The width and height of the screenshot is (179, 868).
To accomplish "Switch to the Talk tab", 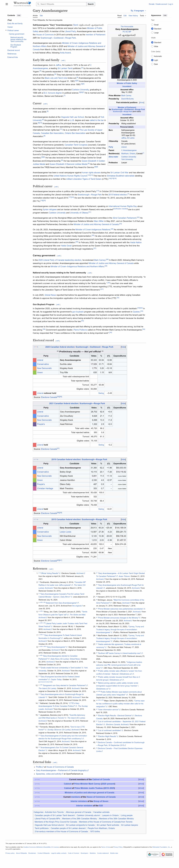I will point(41,15).
